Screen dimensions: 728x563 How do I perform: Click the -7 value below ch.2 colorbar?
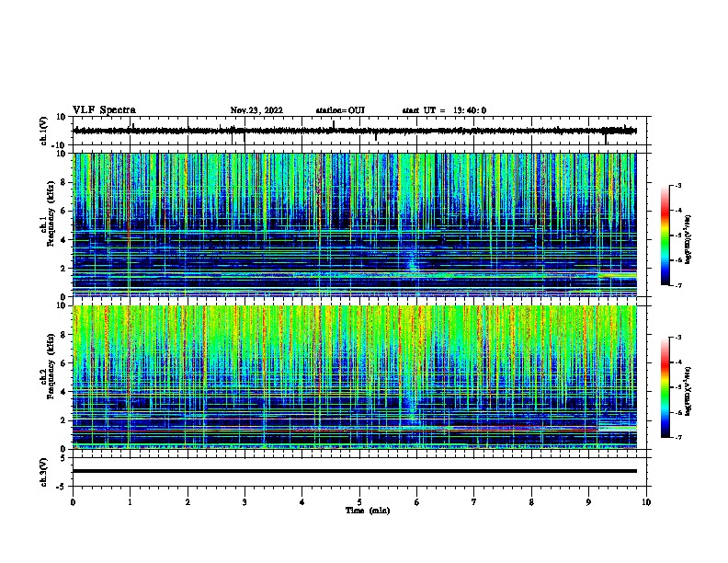(x=678, y=437)
